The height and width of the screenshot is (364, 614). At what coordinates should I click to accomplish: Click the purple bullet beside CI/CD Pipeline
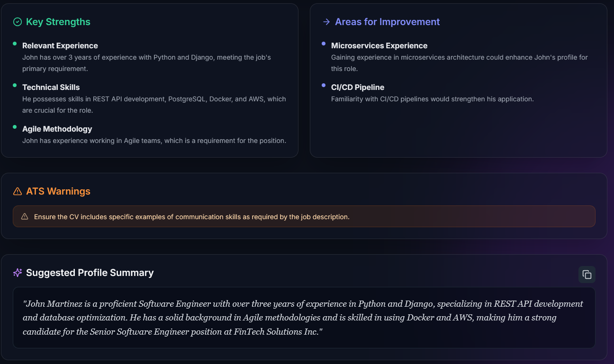tap(324, 85)
